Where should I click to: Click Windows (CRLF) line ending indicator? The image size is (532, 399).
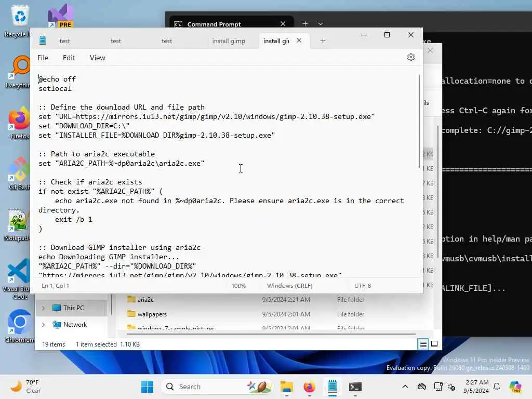click(289, 286)
